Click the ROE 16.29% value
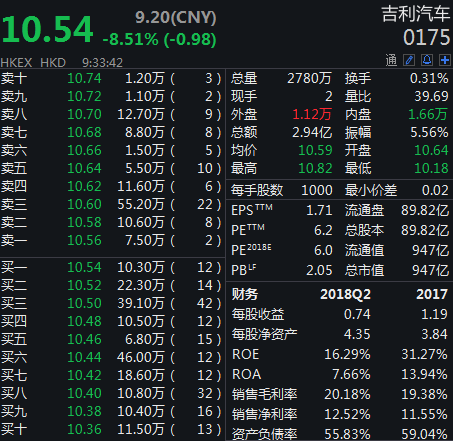The image size is (453, 441). [347, 354]
